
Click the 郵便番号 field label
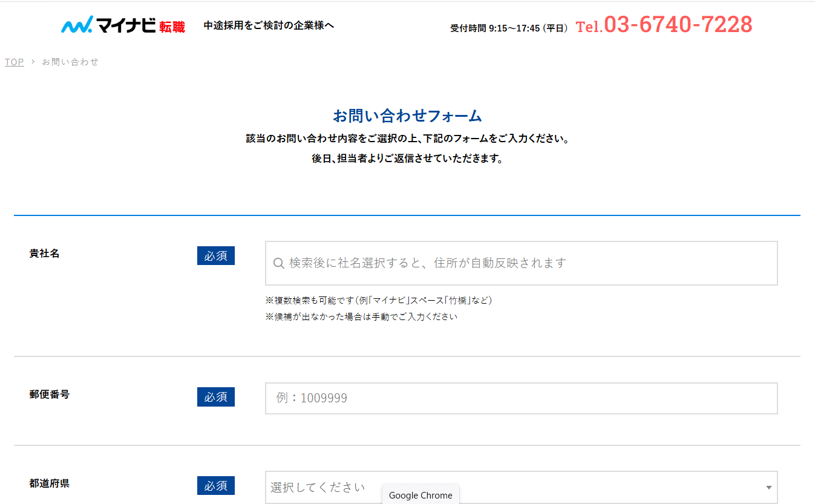50,394
